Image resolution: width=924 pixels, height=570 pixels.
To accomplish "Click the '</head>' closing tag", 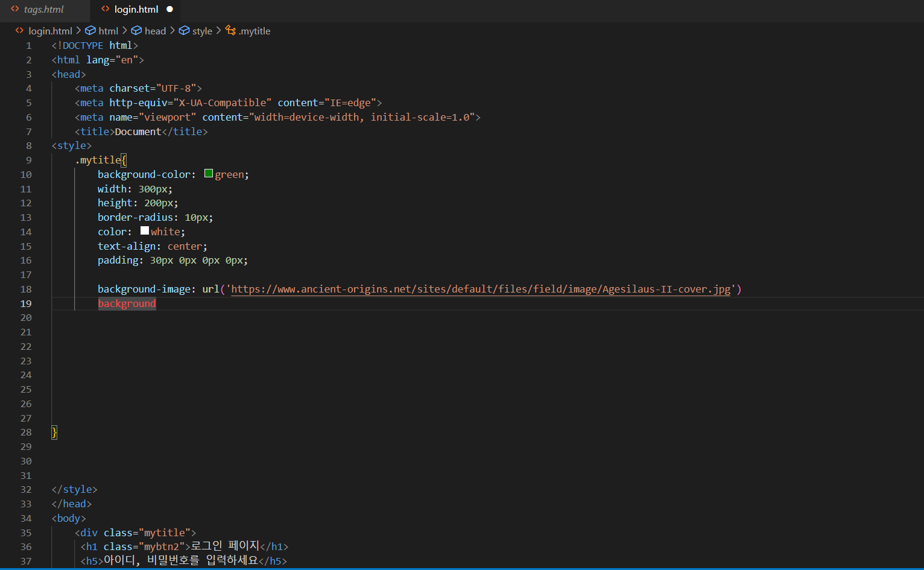I will coord(72,504).
